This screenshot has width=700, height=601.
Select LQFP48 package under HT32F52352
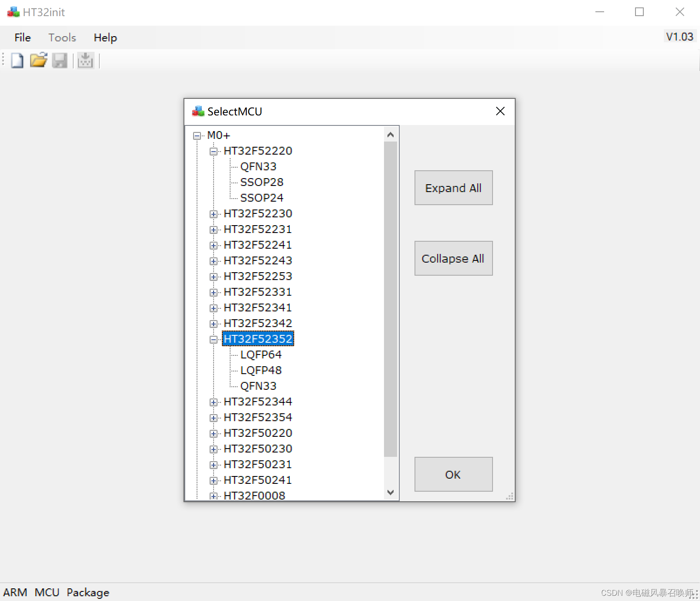(x=261, y=370)
